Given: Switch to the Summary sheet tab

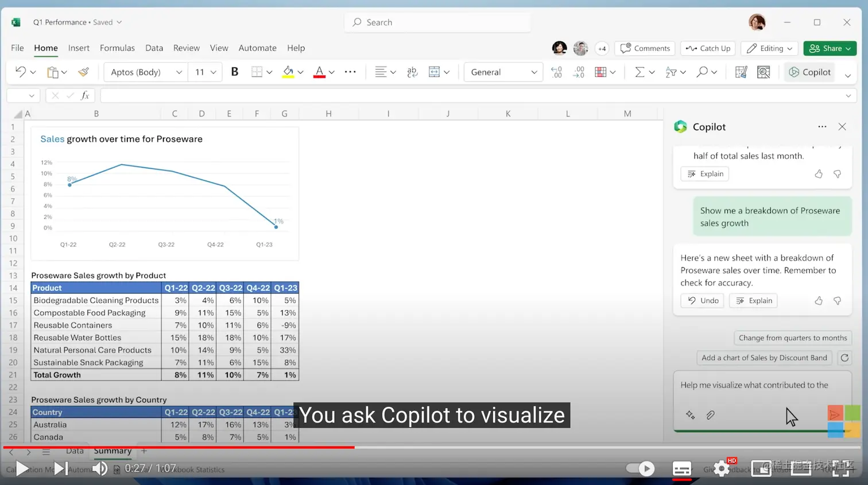Looking at the screenshot, I should pos(113,451).
